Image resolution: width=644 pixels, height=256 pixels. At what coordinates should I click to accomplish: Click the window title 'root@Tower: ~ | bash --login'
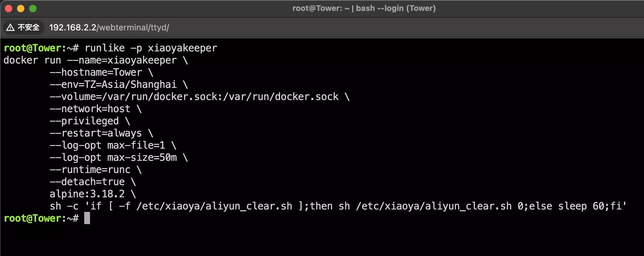coord(364,8)
